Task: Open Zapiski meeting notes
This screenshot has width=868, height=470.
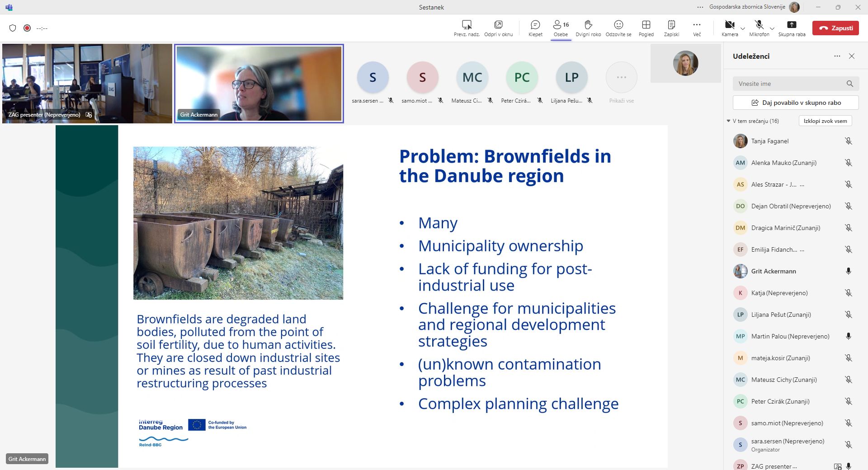Action: 671,28
